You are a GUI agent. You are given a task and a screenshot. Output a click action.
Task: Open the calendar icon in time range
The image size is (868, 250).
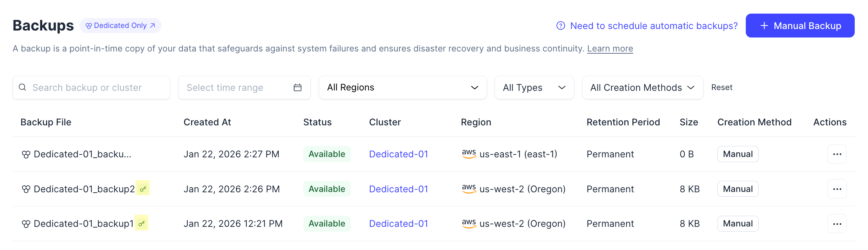point(297,87)
